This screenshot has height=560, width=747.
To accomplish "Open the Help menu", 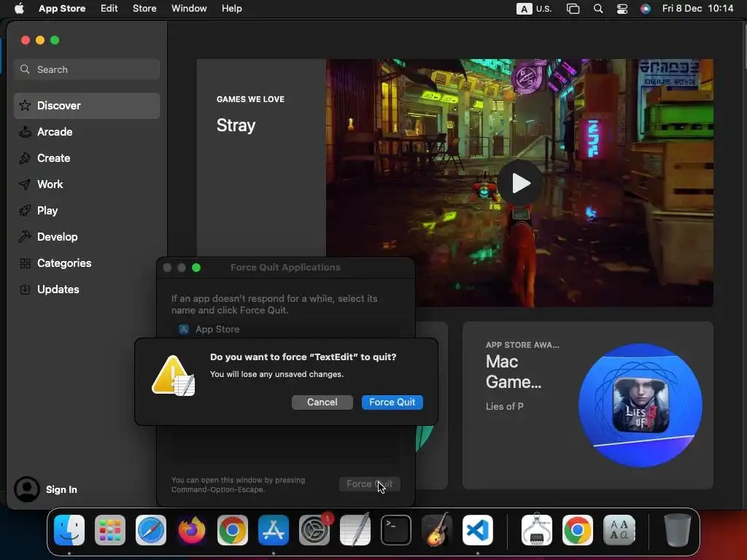I will [231, 9].
